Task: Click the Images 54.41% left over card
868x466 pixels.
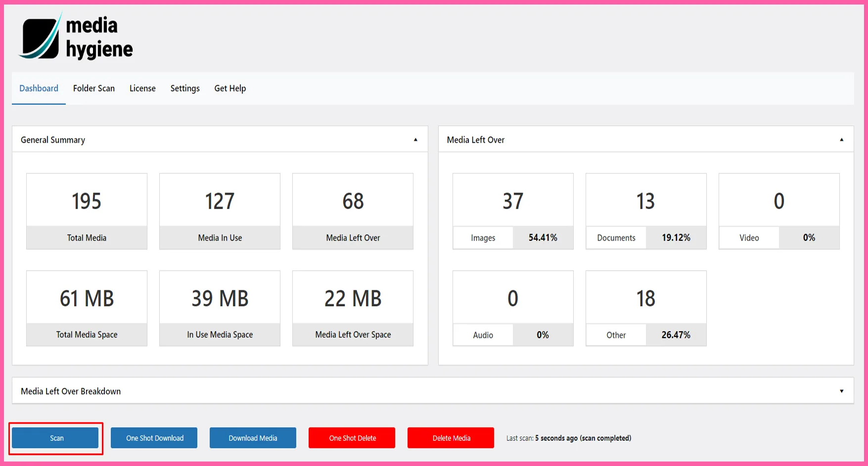Action: [x=513, y=211]
